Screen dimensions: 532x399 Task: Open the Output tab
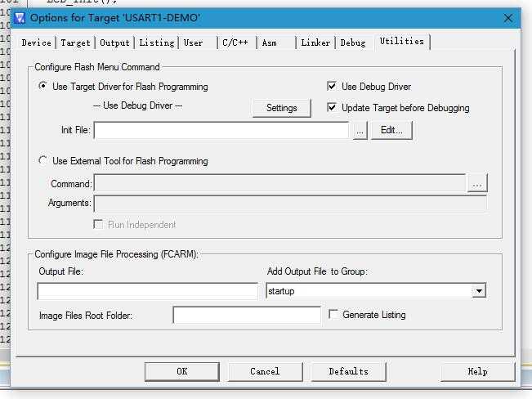click(114, 43)
